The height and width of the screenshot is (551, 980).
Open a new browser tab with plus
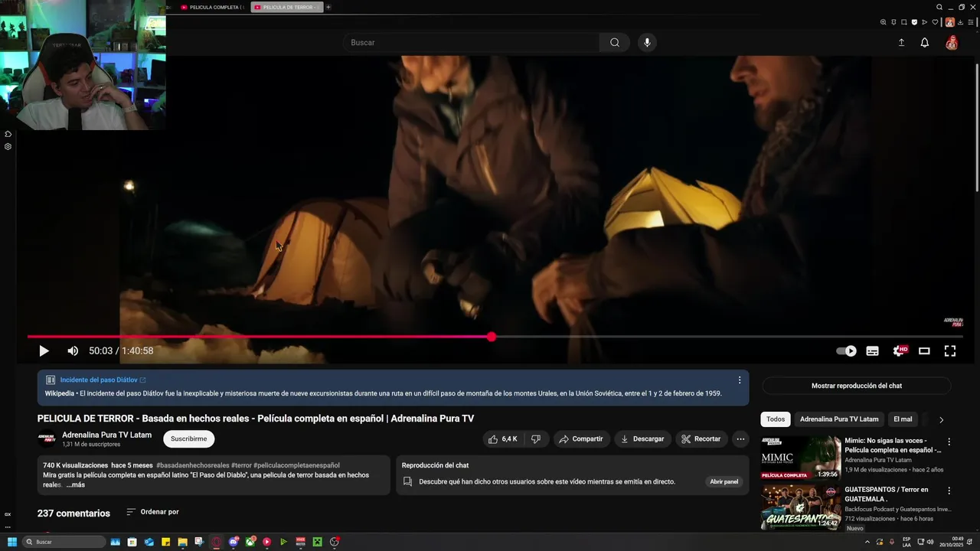point(328,7)
